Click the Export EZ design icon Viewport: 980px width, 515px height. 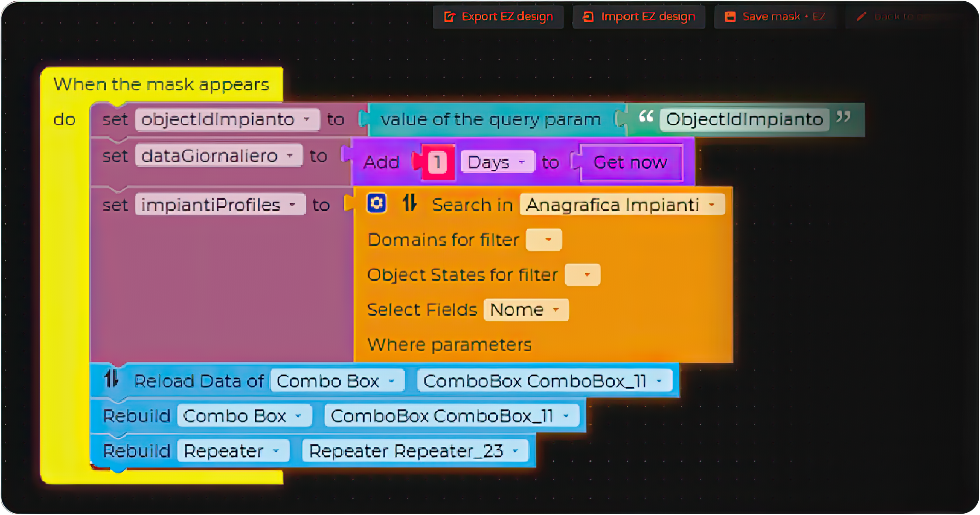coord(449,17)
